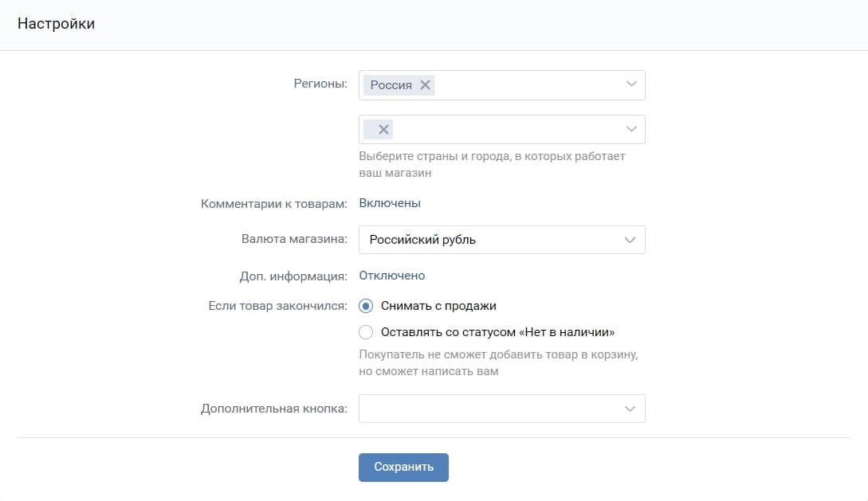This screenshot has height=501, width=868.
Task: Click the chevron icon in the second Регионы field
Action: [630, 128]
